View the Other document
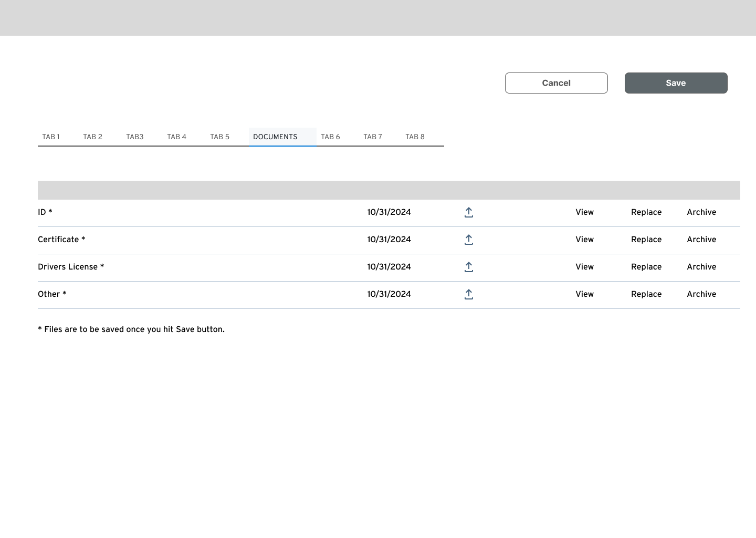Viewport: 756px width, 538px height. (585, 294)
